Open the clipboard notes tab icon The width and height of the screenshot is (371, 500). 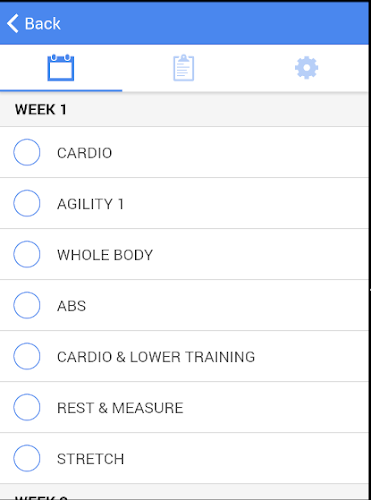point(184,68)
